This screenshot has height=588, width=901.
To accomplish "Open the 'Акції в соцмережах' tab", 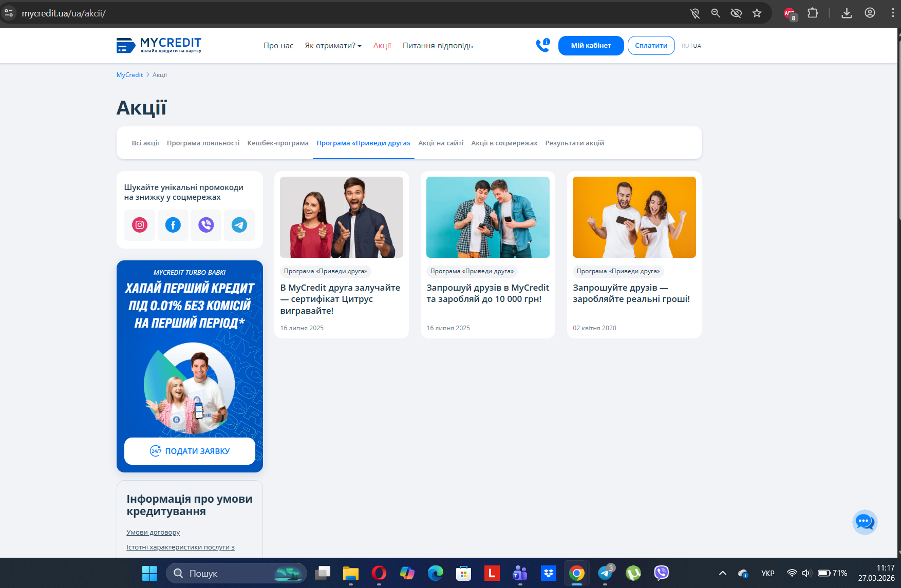I will [504, 143].
